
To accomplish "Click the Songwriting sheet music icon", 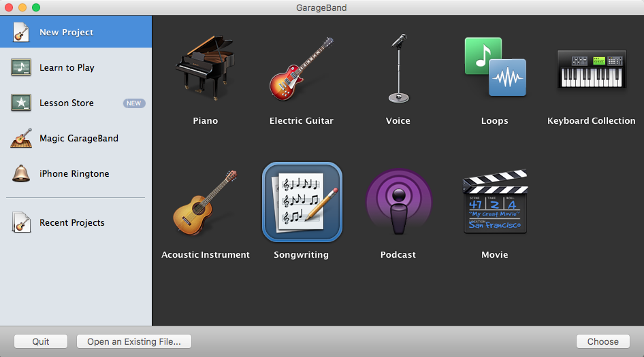I will (x=302, y=202).
